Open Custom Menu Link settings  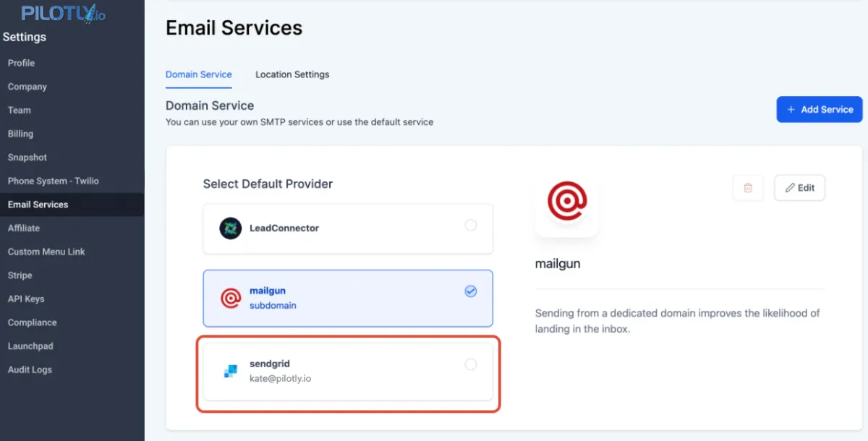(46, 252)
